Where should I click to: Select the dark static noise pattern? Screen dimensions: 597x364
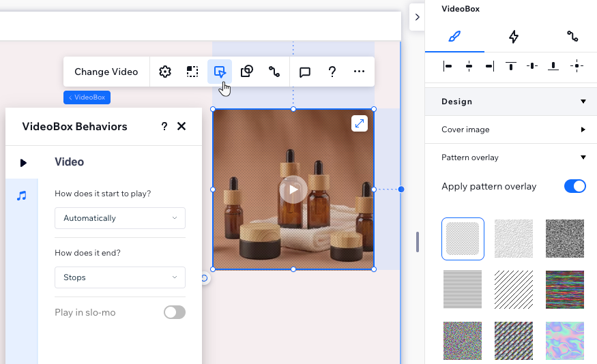tap(565, 239)
